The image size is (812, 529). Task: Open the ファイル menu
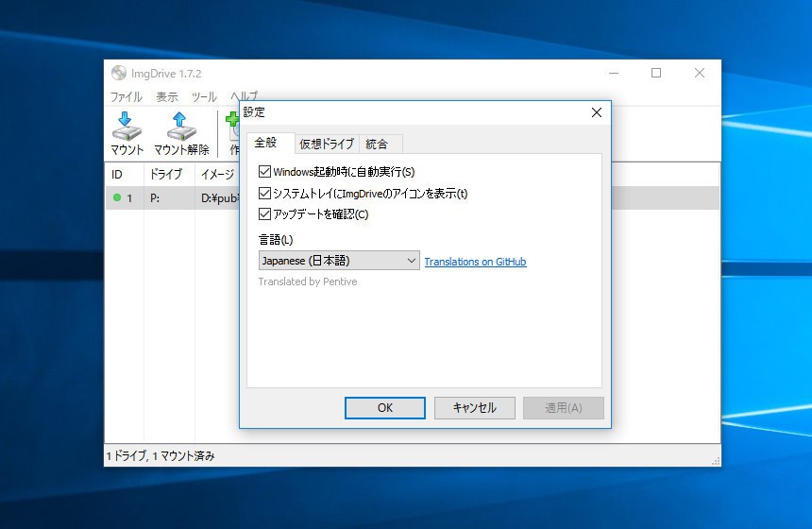tap(127, 97)
